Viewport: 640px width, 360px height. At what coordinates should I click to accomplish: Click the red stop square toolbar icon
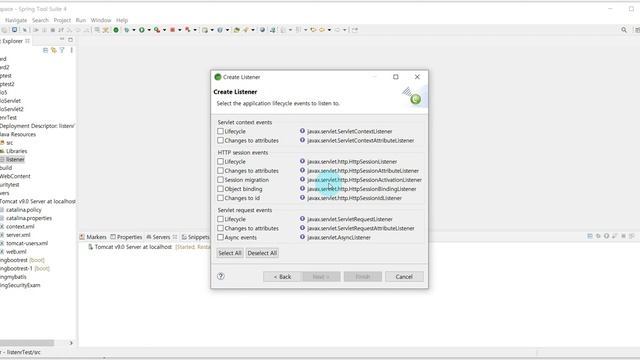(x=172, y=30)
